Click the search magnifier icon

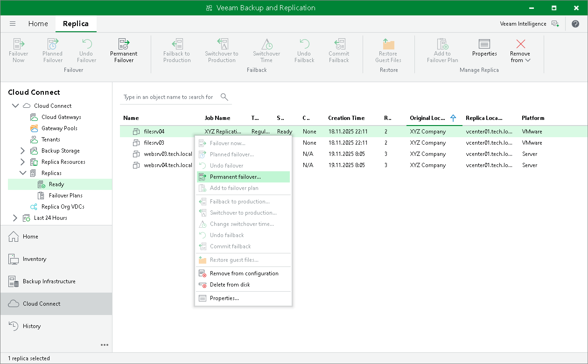coord(224,97)
